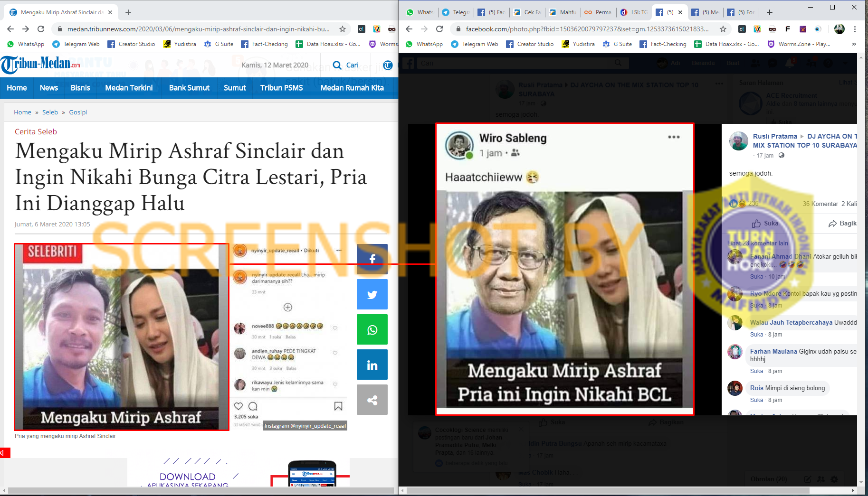Open new tab in the Tribun Medan window
Viewport: 868px width, 496px height.
(128, 12)
